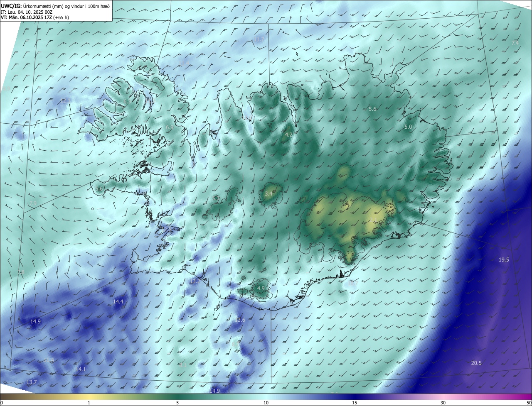
Task: Select the 13.7 value label
Action: coord(32,382)
